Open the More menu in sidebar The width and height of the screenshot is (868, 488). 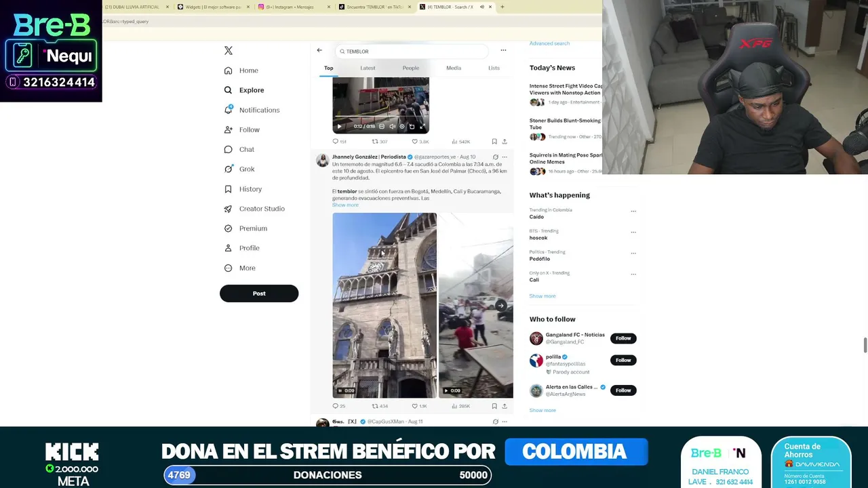point(240,268)
